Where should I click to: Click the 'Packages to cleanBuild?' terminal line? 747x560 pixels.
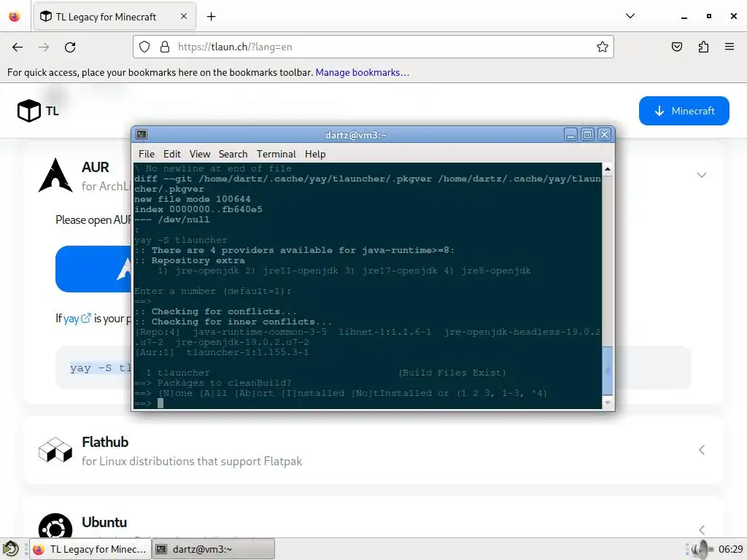click(x=213, y=383)
